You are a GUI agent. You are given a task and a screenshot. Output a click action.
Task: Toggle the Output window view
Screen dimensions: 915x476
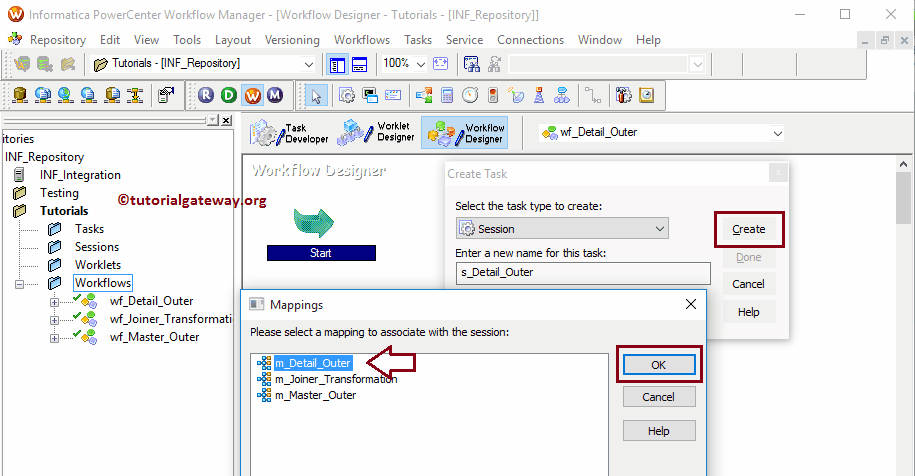[359, 65]
